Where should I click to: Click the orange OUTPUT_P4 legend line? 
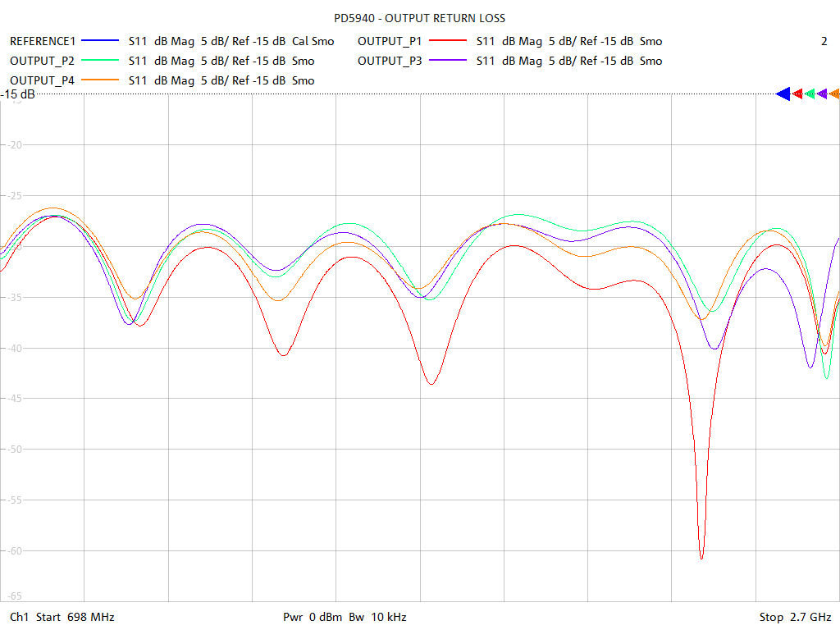[x=101, y=80]
